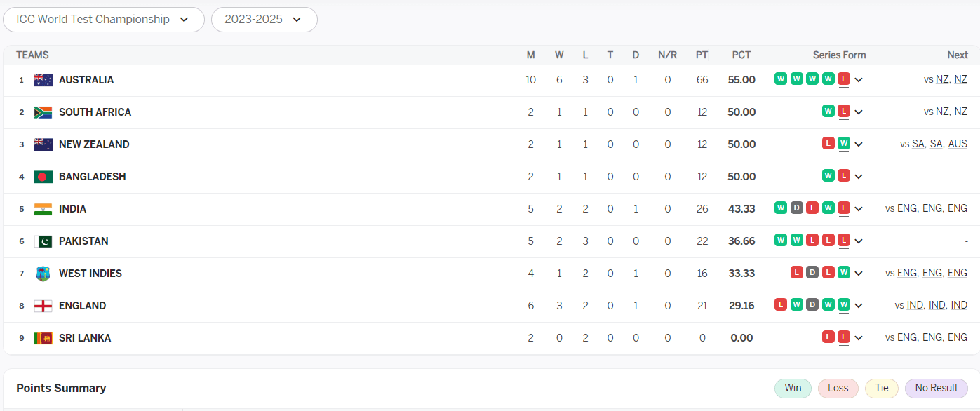This screenshot has width=980, height=411.
Task: Click the AUS link in New Zealand's Next
Action: (958, 144)
